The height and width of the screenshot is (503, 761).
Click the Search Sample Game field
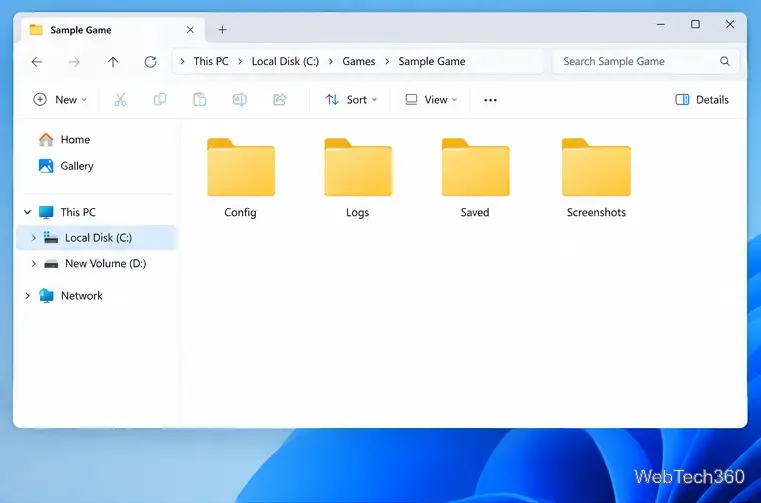[645, 62]
